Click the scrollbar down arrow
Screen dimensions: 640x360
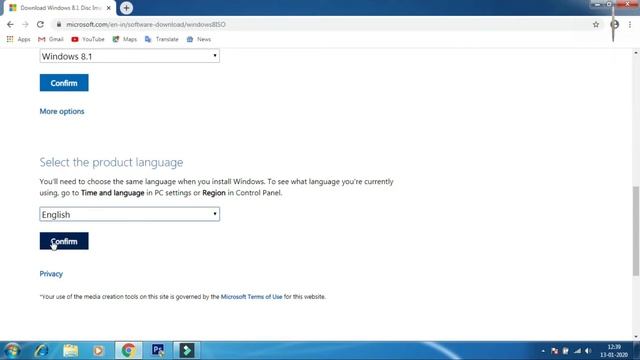coord(636,337)
